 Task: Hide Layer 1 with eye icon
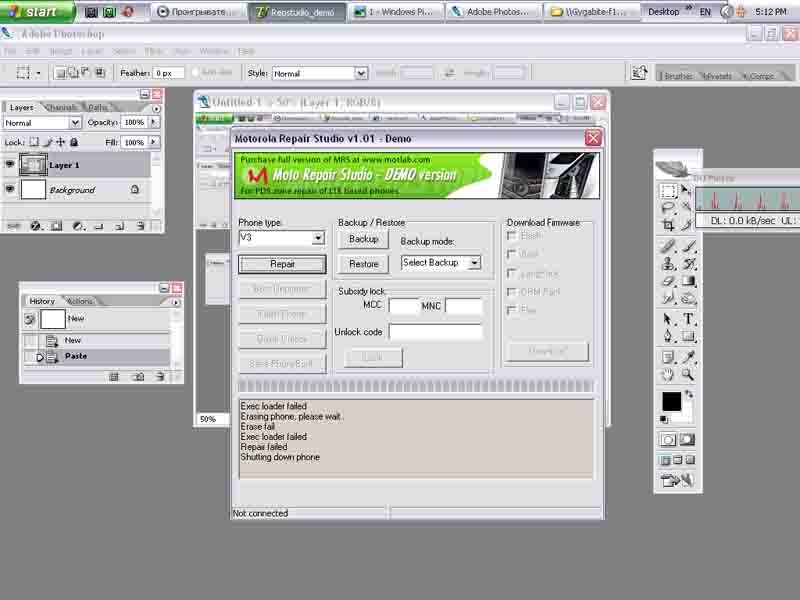[x=10, y=164]
